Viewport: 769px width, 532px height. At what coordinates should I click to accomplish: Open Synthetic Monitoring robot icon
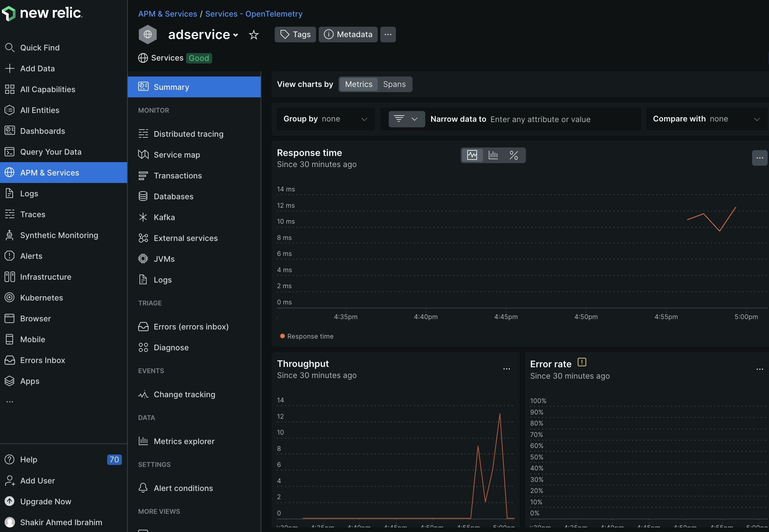[x=10, y=235]
